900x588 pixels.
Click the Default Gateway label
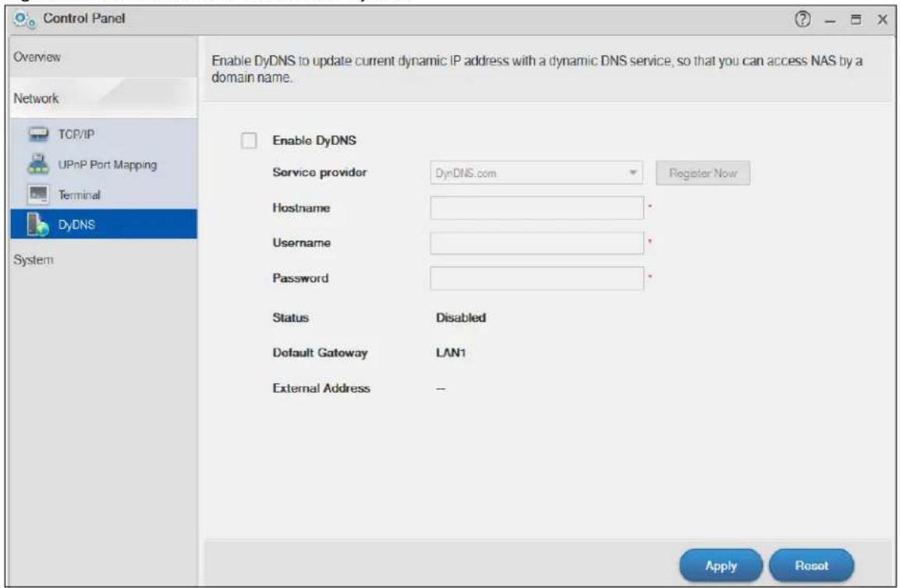pyautogui.click(x=320, y=352)
